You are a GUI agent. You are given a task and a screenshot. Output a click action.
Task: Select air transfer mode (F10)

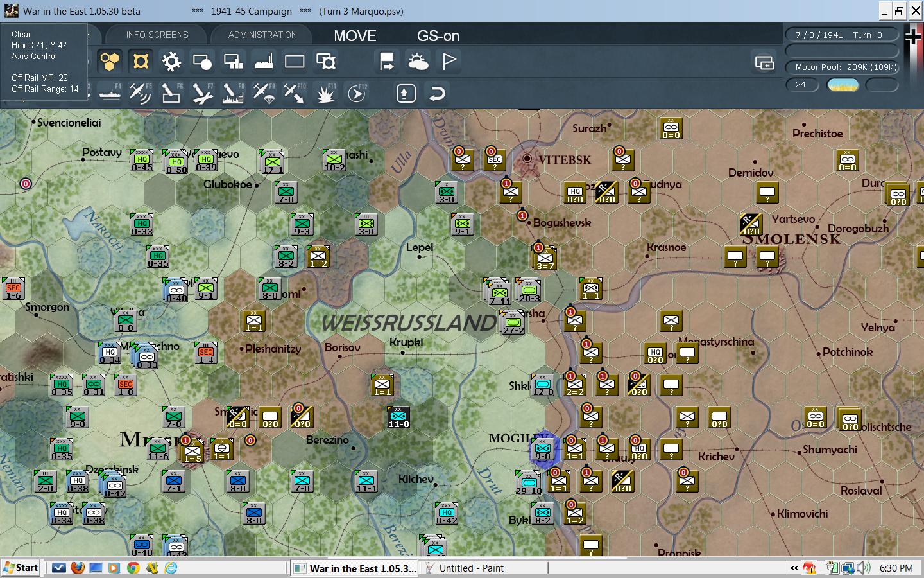pos(295,94)
